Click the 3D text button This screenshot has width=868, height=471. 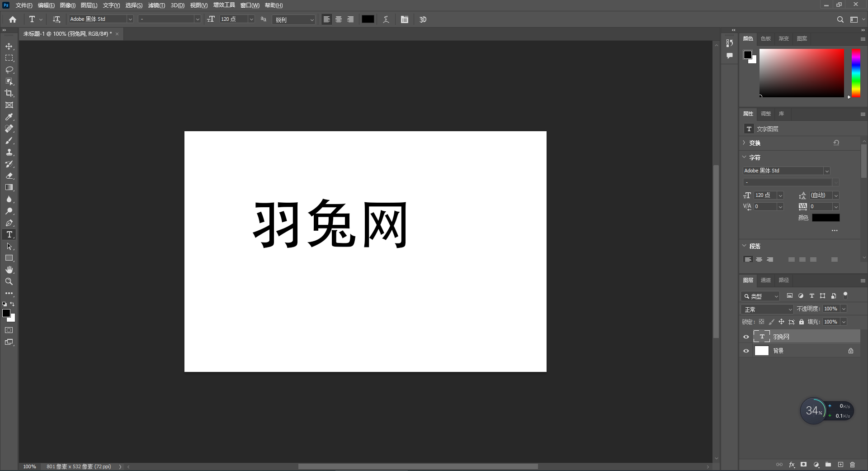[x=423, y=19]
